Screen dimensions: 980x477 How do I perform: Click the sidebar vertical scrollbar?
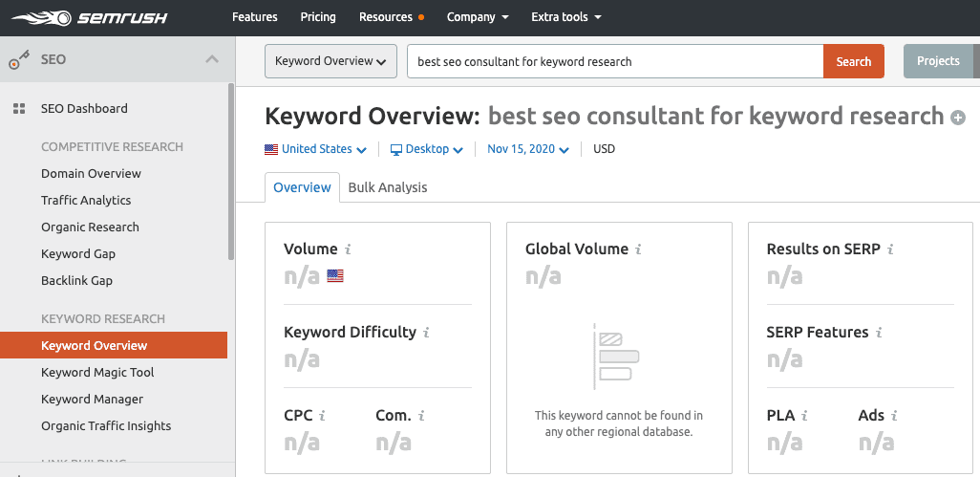(x=231, y=172)
